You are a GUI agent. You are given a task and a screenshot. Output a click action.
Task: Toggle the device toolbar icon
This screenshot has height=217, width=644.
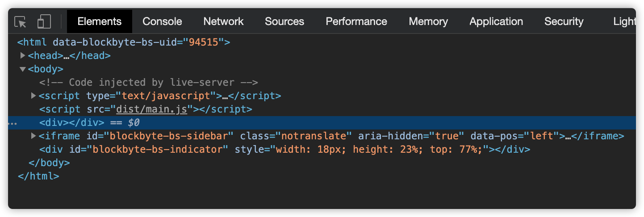(44, 21)
